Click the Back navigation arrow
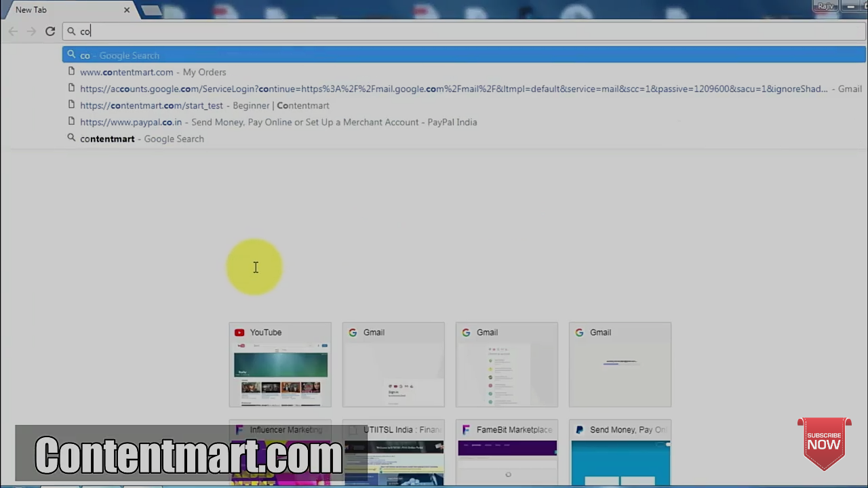Image resolution: width=868 pixels, height=488 pixels. coord(13,31)
